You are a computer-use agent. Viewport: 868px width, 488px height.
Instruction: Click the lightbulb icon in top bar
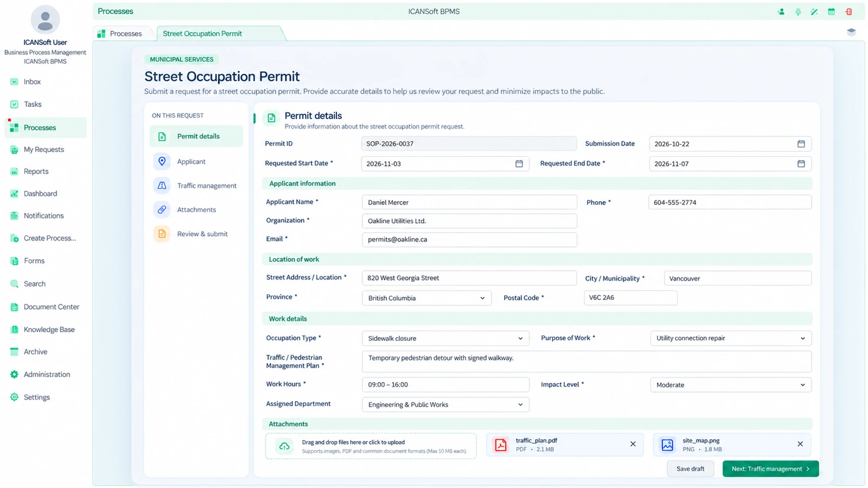click(x=798, y=11)
